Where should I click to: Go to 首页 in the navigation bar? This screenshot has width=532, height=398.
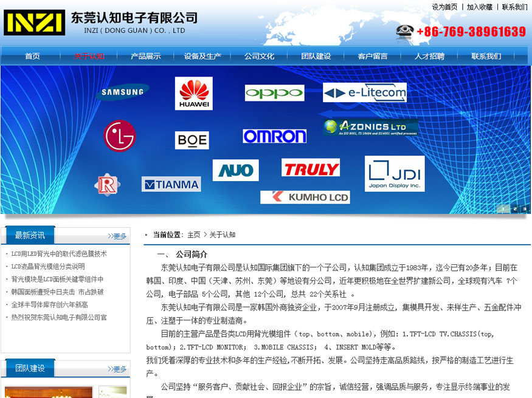click(x=32, y=57)
